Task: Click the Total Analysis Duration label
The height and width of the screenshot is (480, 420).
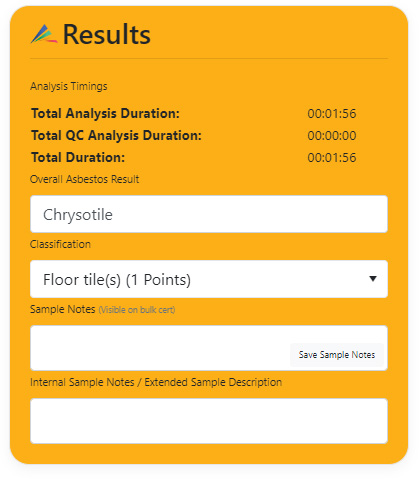Action: point(105,113)
